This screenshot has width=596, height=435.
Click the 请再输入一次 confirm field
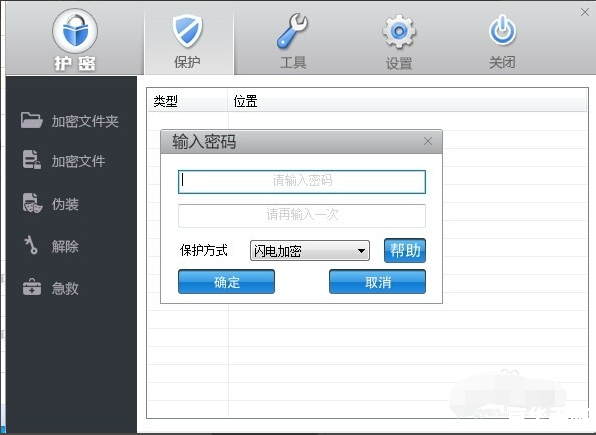pos(302,216)
